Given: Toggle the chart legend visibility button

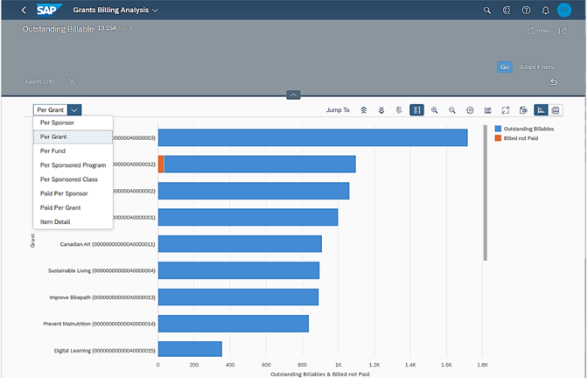Looking at the screenshot, I should click(x=416, y=110).
